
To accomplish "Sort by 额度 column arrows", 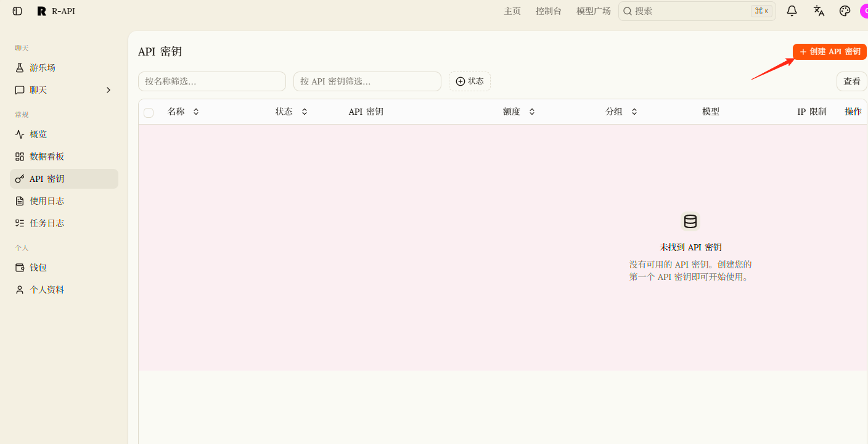I will pos(532,112).
